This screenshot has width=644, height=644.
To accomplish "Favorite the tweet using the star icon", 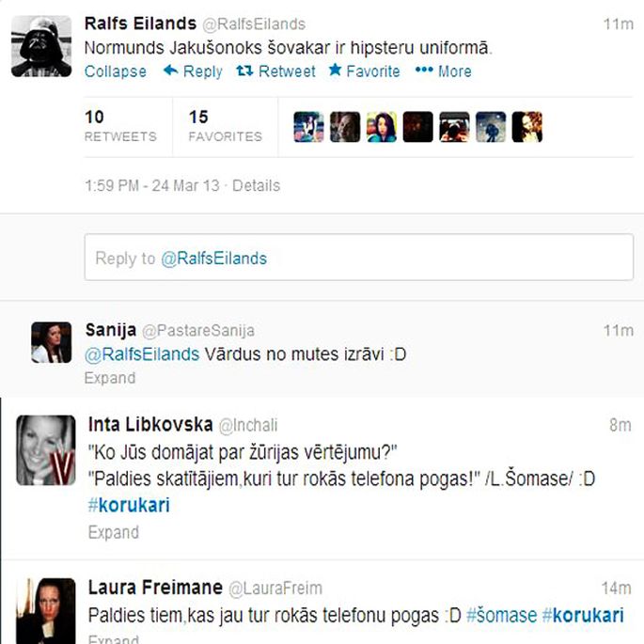I will pos(335,71).
